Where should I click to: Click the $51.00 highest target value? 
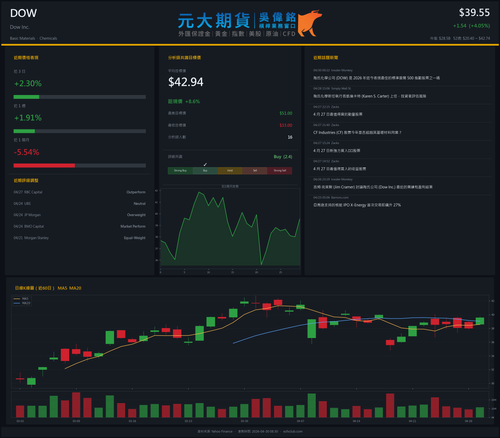pos(286,113)
